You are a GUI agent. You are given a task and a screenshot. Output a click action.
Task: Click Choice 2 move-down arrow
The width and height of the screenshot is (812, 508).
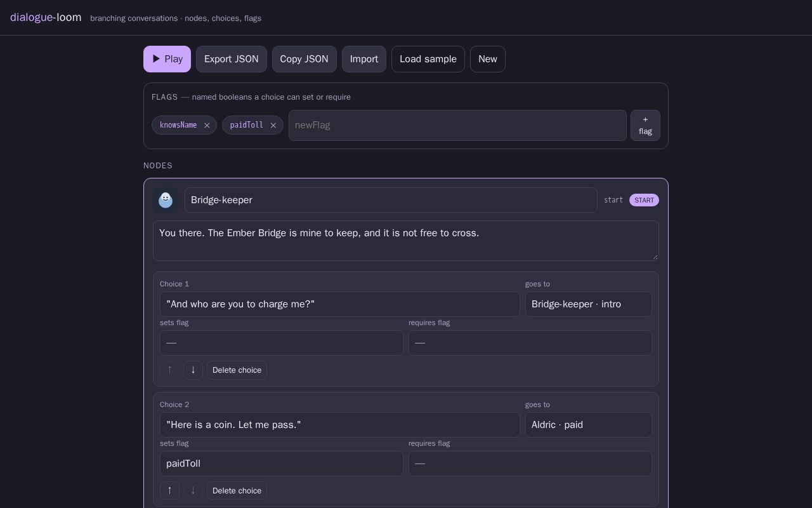tap(193, 491)
